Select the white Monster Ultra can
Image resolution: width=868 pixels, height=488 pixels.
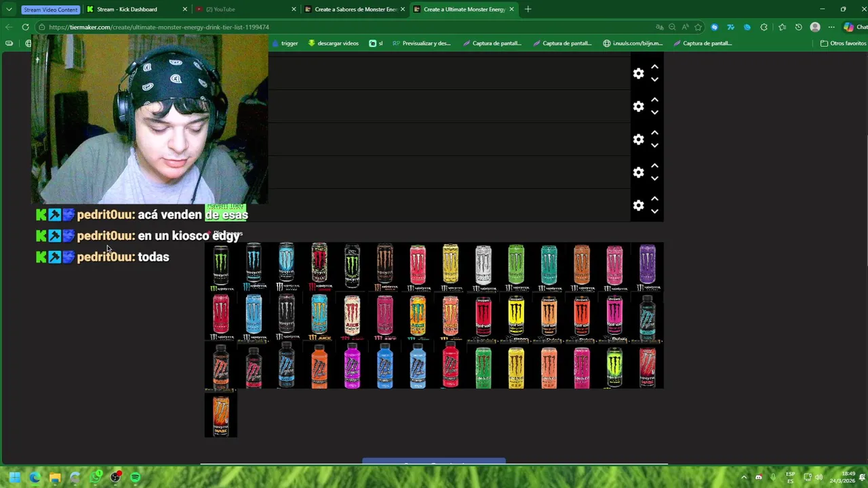coord(483,267)
